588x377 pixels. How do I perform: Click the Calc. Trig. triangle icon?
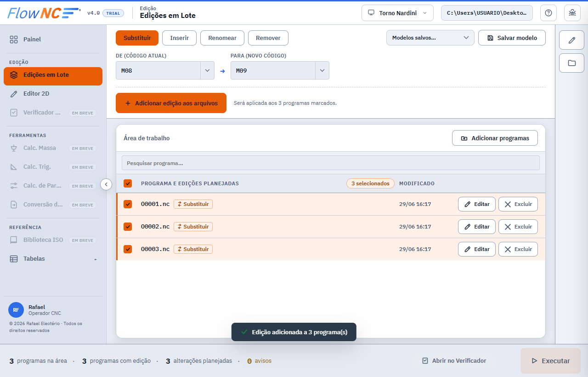pos(14,167)
